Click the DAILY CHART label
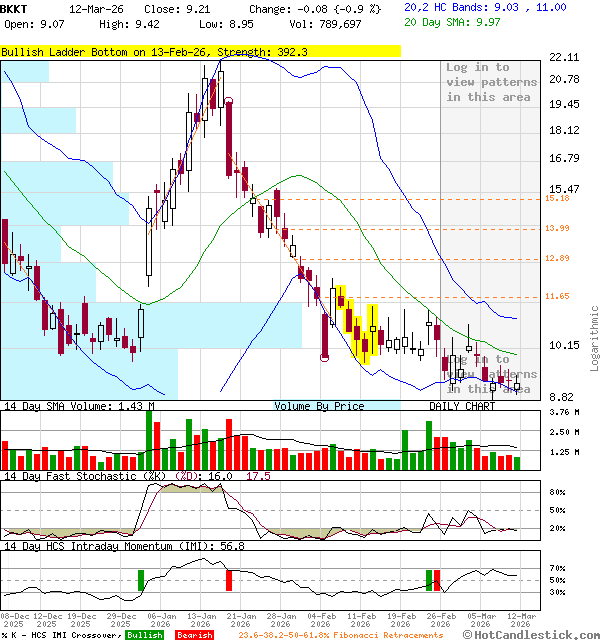This screenshot has width=600, height=640. pyautogui.click(x=462, y=406)
